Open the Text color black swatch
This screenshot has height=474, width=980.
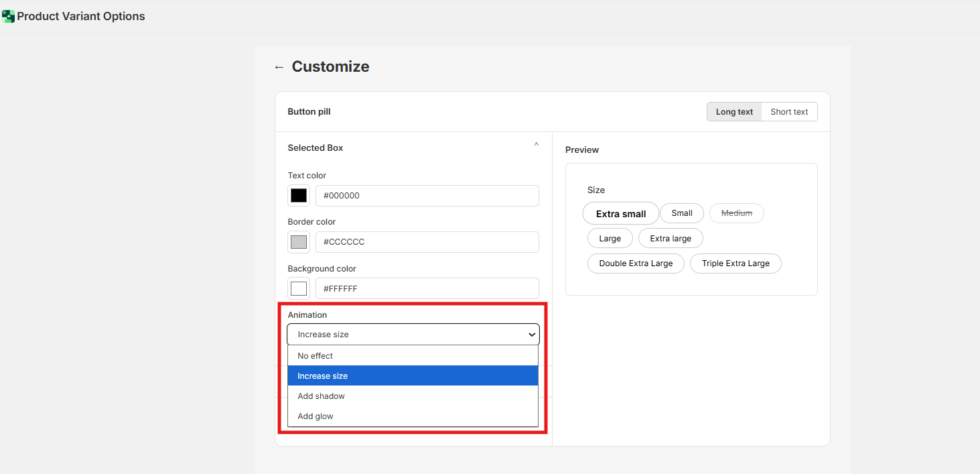(x=299, y=196)
